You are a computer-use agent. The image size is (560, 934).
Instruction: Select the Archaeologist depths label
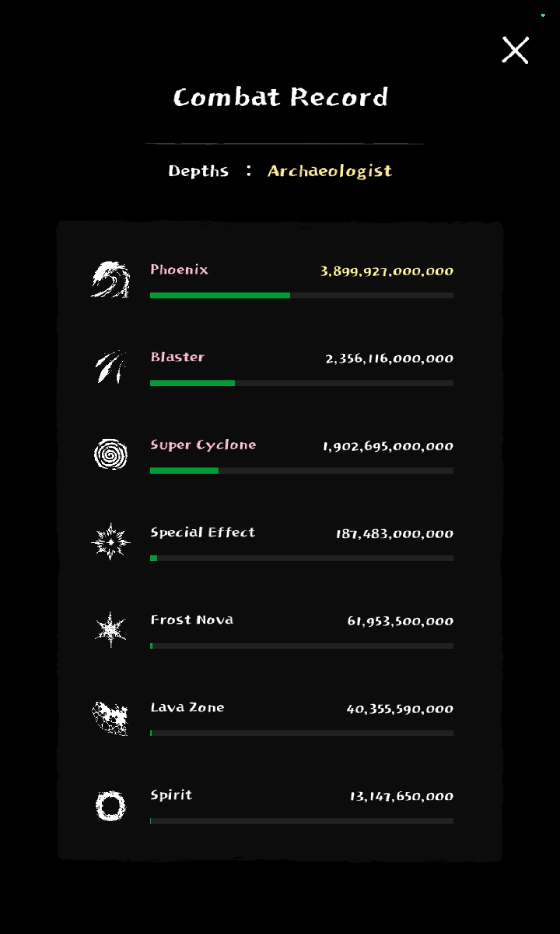329,171
